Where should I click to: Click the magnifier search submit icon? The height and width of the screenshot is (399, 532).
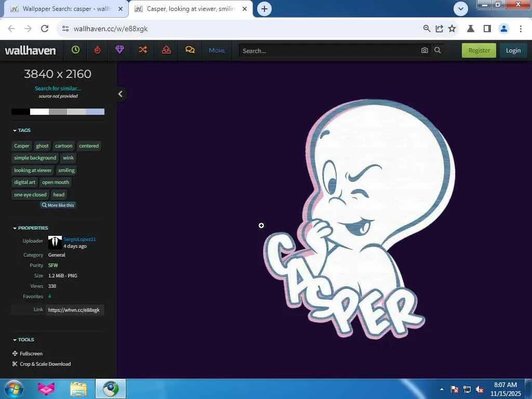(x=437, y=50)
